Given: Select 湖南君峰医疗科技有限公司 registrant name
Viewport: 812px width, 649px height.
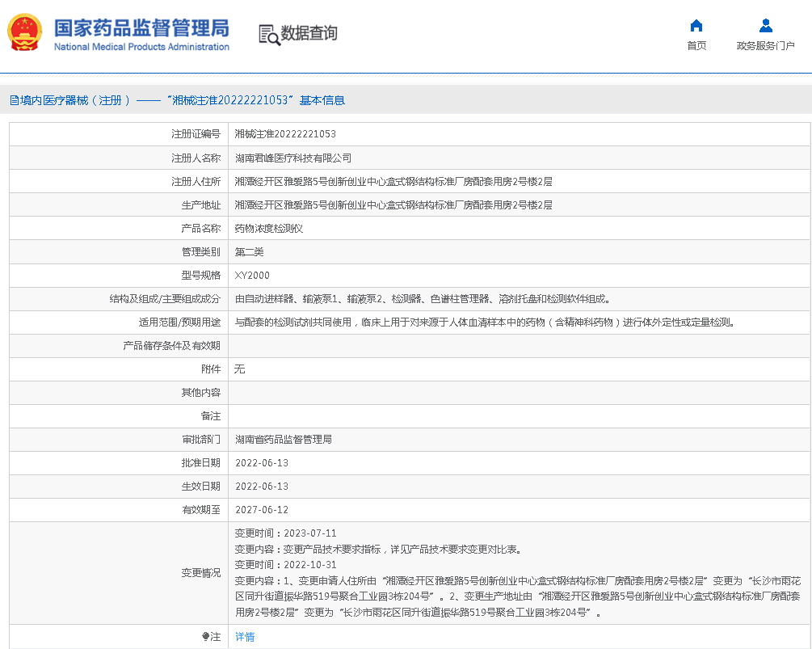Looking at the screenshot, I should 293,158.
